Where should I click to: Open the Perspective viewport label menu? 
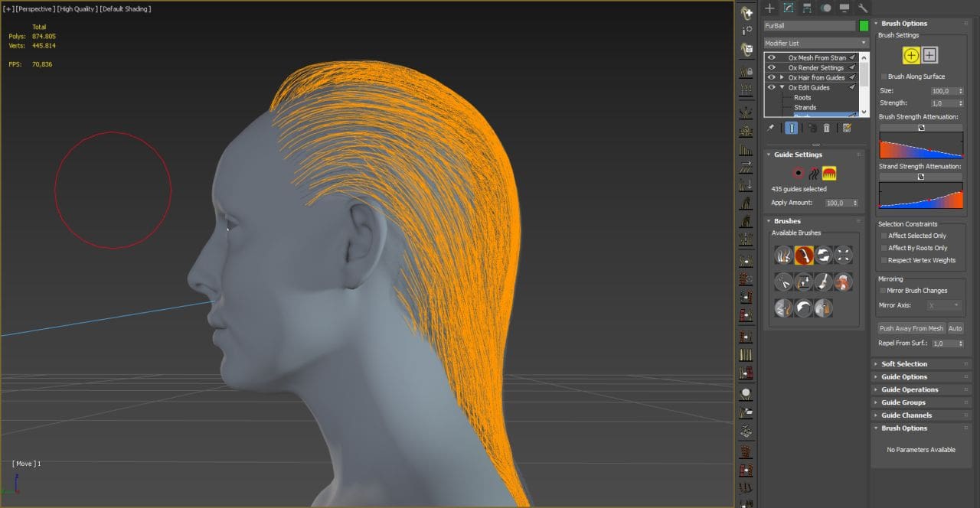(34, 9)
